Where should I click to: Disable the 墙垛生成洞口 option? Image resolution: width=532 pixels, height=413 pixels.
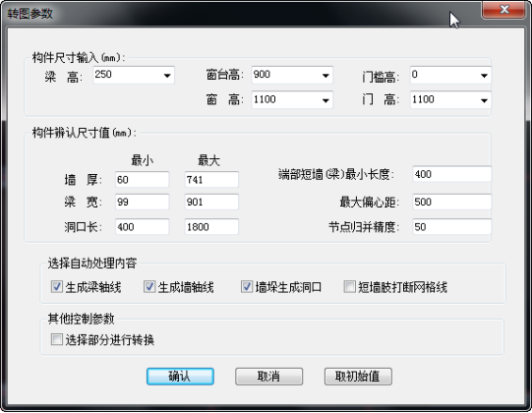(x=247, y=287)
